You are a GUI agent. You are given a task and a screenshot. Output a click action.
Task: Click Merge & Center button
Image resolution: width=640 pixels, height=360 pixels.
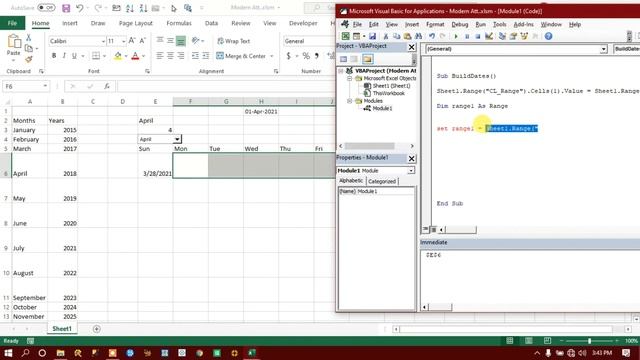coord(241,56)
